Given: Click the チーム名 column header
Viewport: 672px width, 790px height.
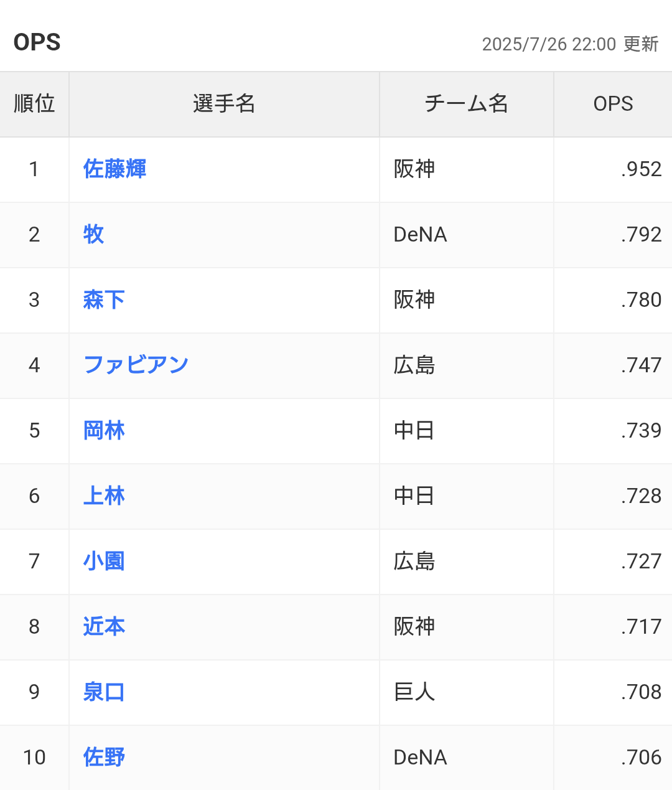Looking at the screenshot, I should point(467,104).
